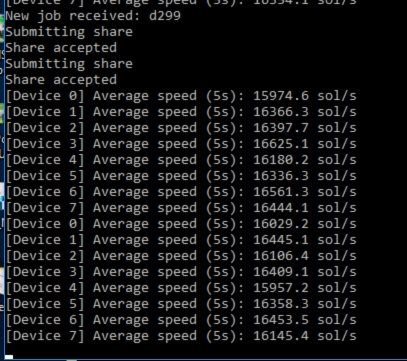This screenshot has height=361, width=407.
Task: Click 'Share accepted' line directly under job d299's first submission
Action: (x=61, y=48)
